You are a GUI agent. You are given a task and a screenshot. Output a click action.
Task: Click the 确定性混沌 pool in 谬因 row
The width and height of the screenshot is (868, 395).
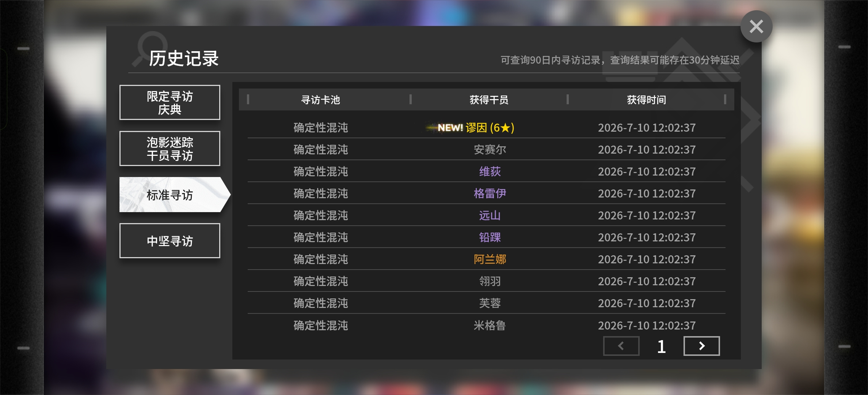[x=321, y=128]
